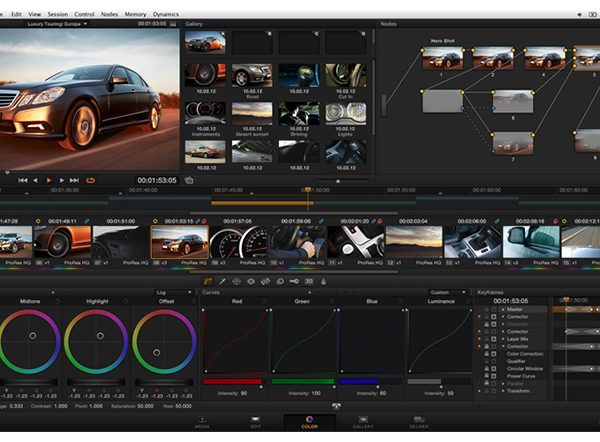Toggle lock on Color Correction row
Viewport: 600px width, 442px height.
click(487, 354)
